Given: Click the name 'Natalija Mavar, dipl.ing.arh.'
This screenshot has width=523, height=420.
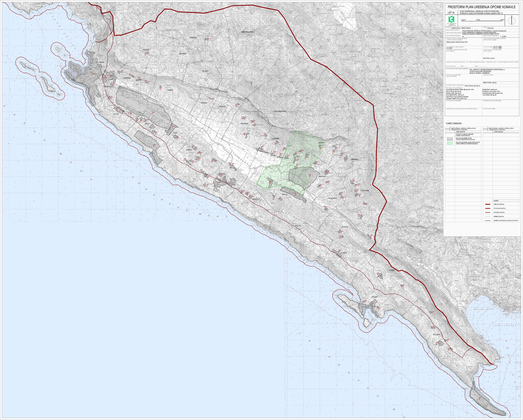Looking at the screenshot, I should (x=490, y=89).
